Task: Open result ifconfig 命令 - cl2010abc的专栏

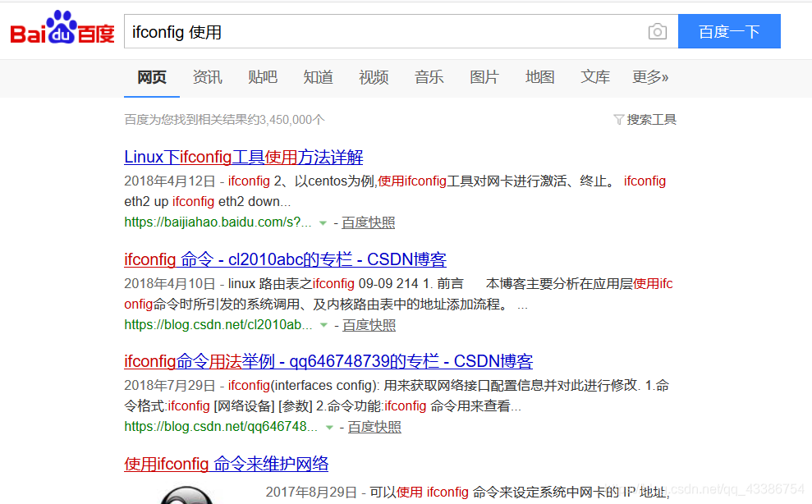Action: point(286,259)
